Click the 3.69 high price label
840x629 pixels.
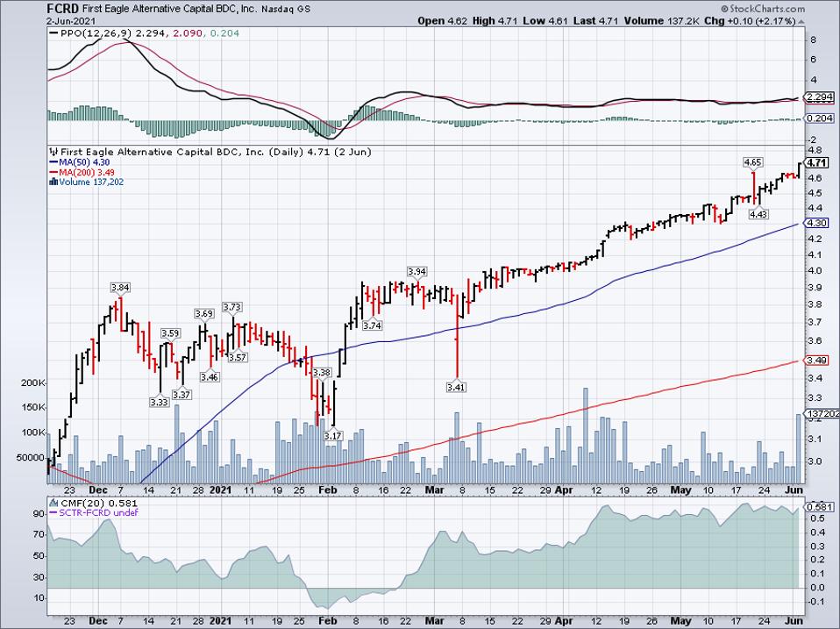click(203, 313)
